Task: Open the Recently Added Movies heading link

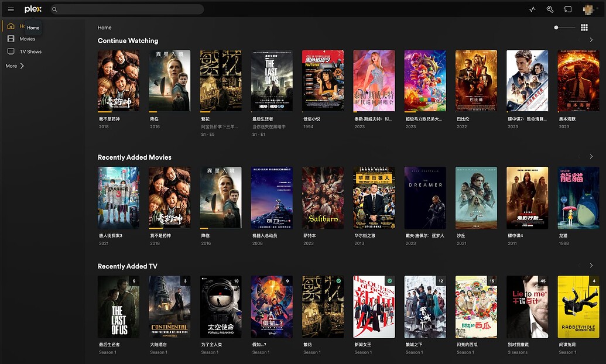Action: click(x=135, y=157)
